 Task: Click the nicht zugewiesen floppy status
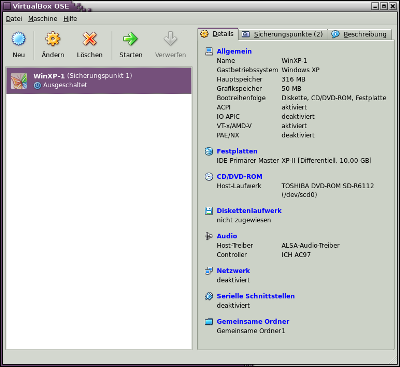pyautogui.click(x=244, y=220)
